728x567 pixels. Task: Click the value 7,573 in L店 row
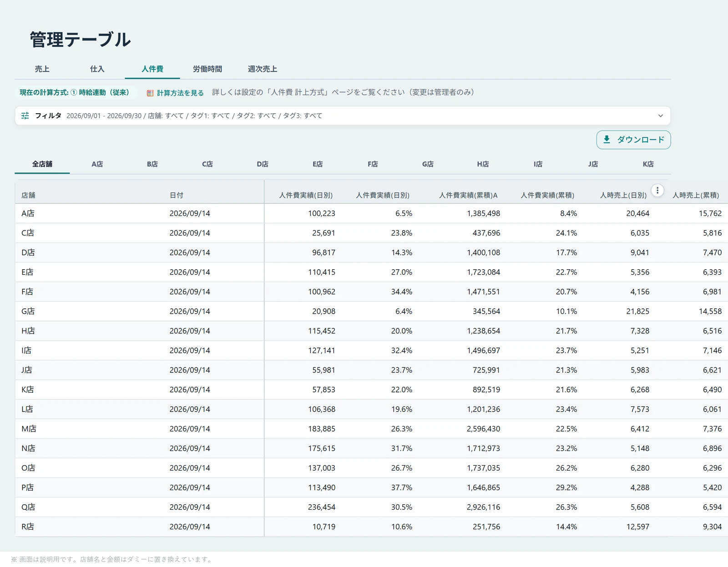click(x=640, y=409)
